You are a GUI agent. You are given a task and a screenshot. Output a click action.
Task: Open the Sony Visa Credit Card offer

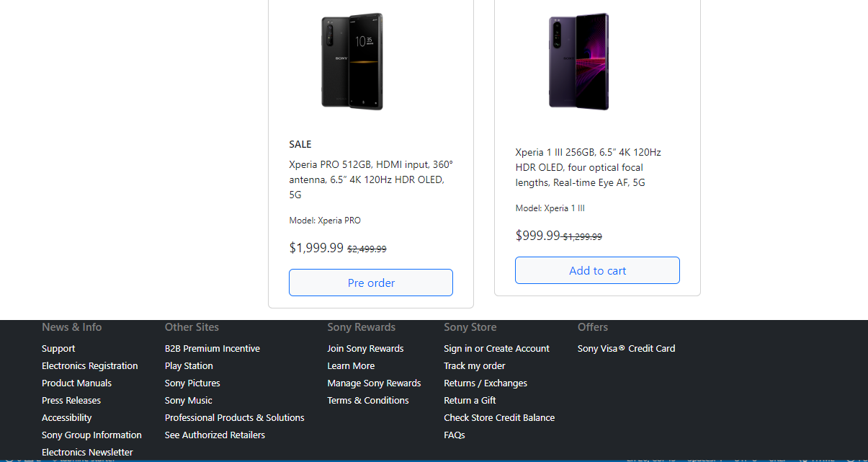[x=626, y=349]
